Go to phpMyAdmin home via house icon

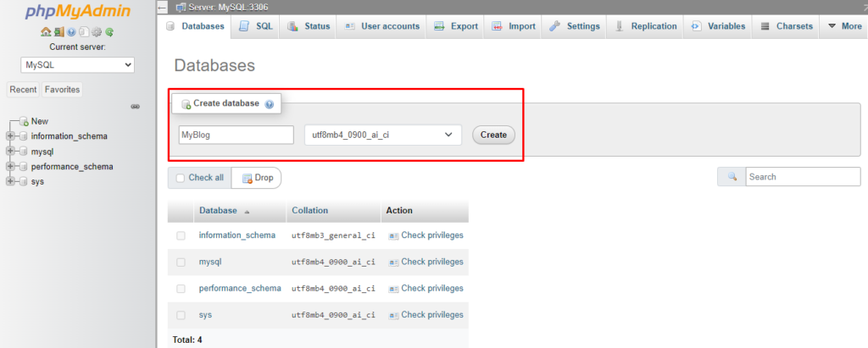46,32
